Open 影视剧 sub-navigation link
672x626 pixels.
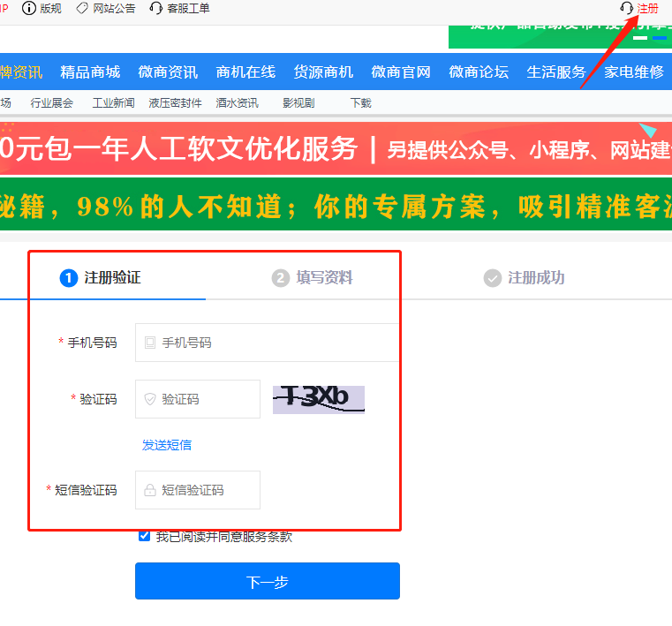click(x=298, y=102)
